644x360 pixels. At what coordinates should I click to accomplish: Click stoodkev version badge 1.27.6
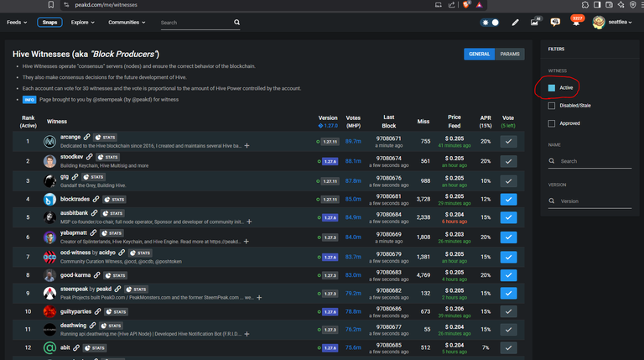coord(330,161)
